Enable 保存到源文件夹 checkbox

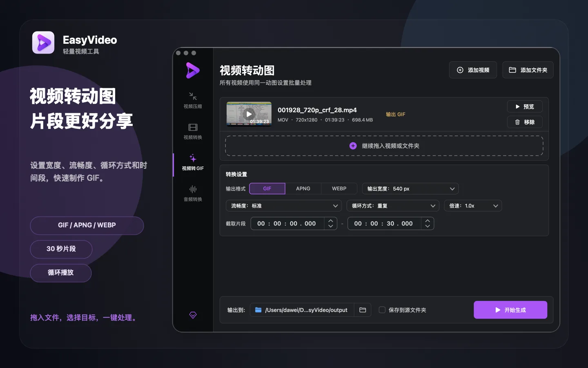click(x=382, y=310)
